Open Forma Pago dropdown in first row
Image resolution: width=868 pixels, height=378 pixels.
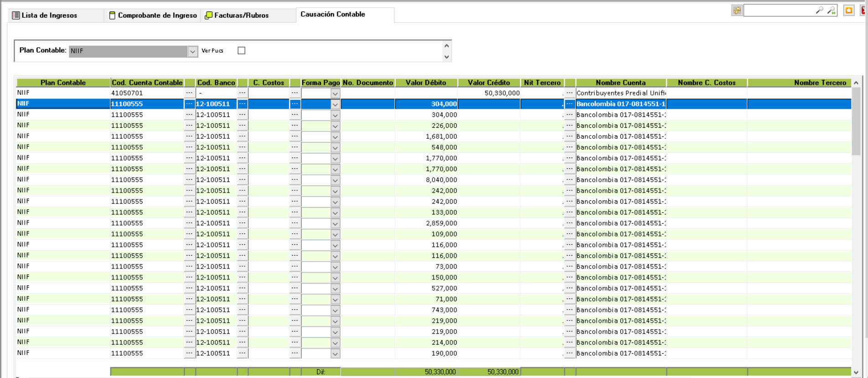tap(335, 94)
